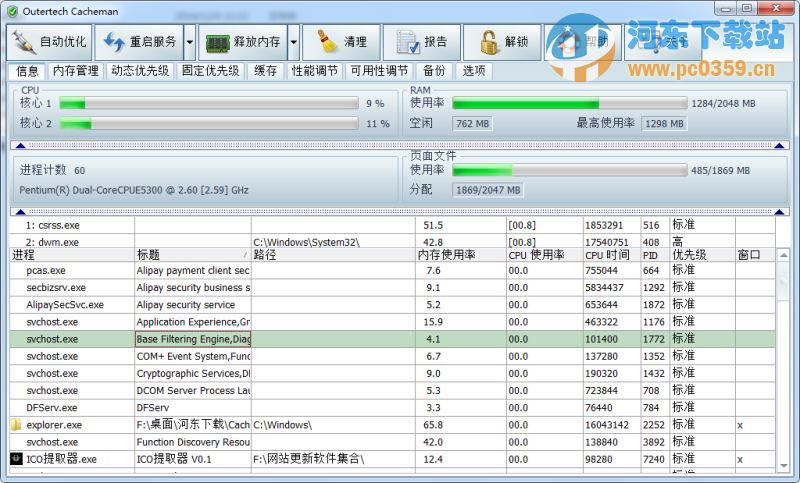
Task: Click the 清理 cleanup broom button
Action: coord(341,42)
